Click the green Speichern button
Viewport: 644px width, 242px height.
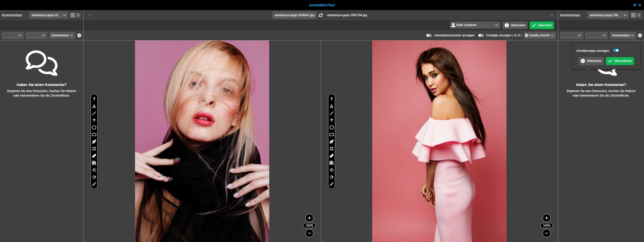point(542,25)
